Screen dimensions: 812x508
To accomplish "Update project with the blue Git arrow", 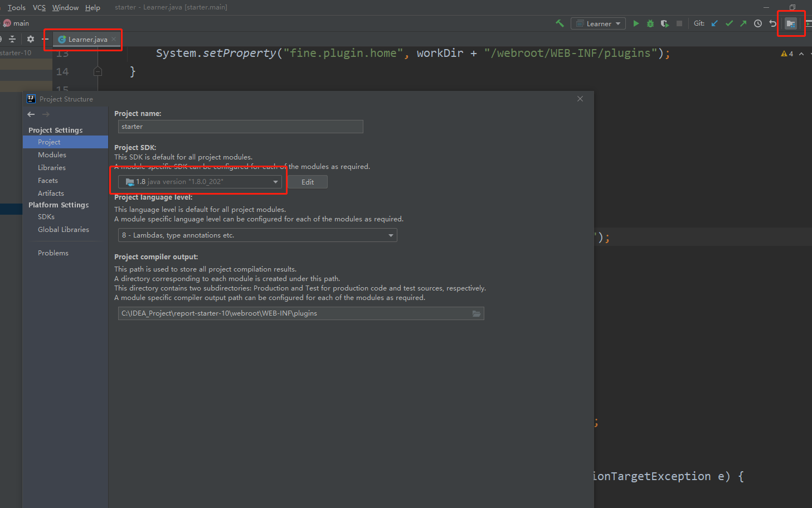I will click(714, 23).
